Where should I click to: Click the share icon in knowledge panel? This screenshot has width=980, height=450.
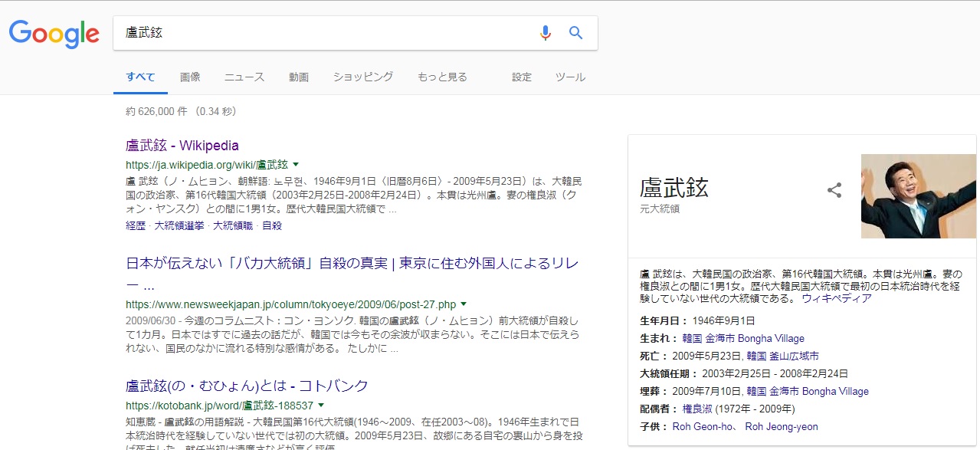[834, 190]
